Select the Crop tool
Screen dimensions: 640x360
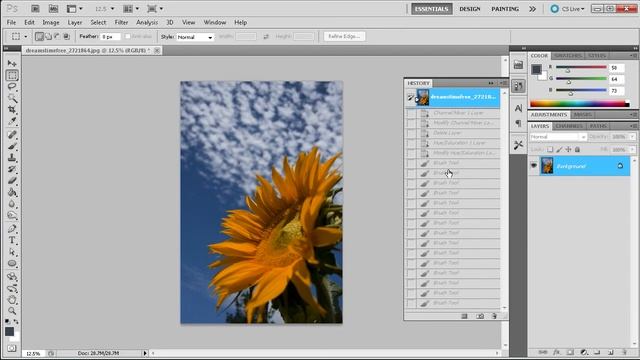(12, 109)
